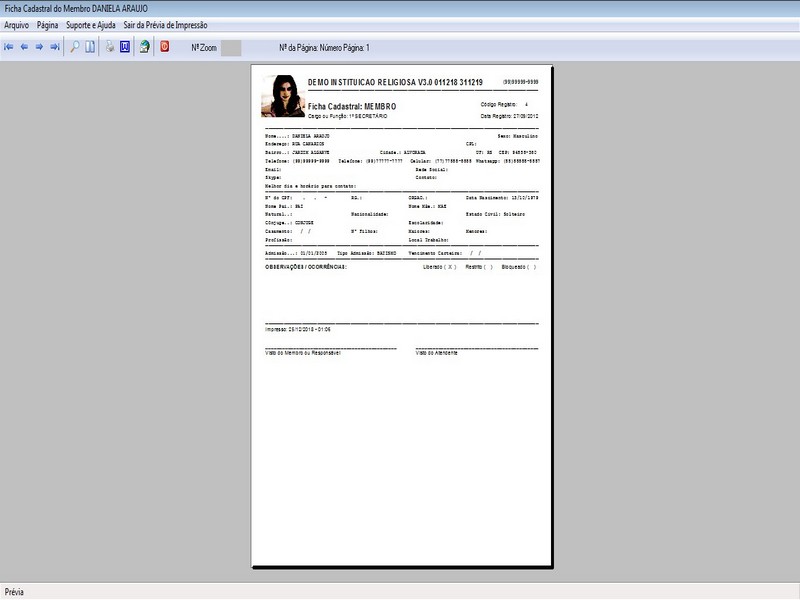Click the 'Ficha Cadastral: MEMBRO' heading
This screenshot has width=800, height=600.
[352, 107]
